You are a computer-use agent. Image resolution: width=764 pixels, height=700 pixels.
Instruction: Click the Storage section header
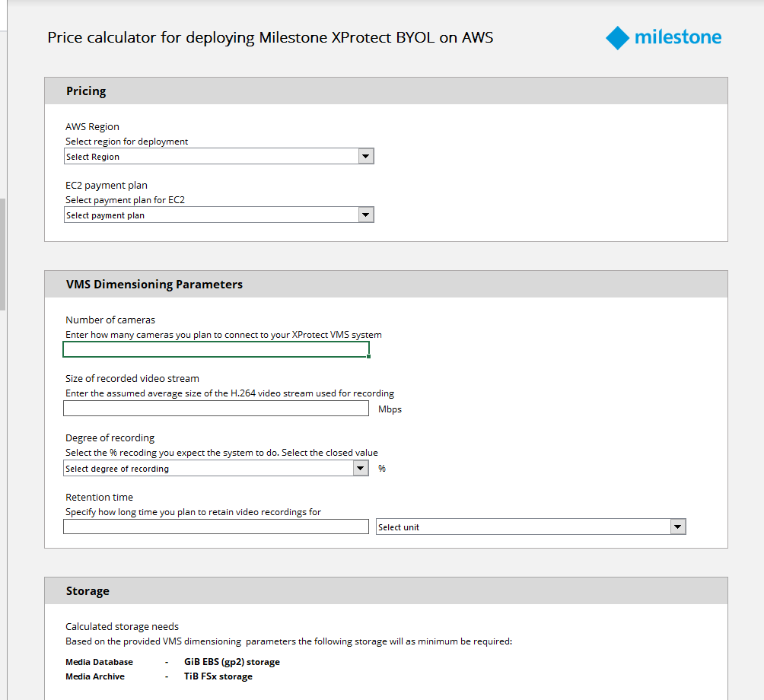88,591
